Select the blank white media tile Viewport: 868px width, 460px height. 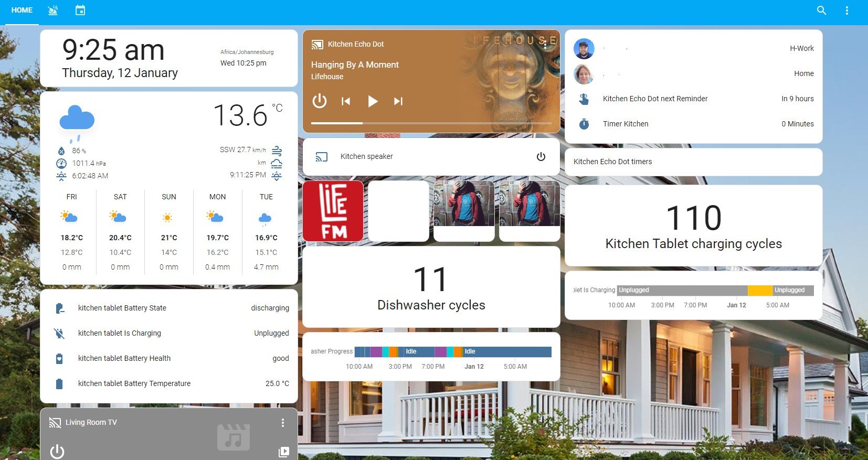point(398,211)
